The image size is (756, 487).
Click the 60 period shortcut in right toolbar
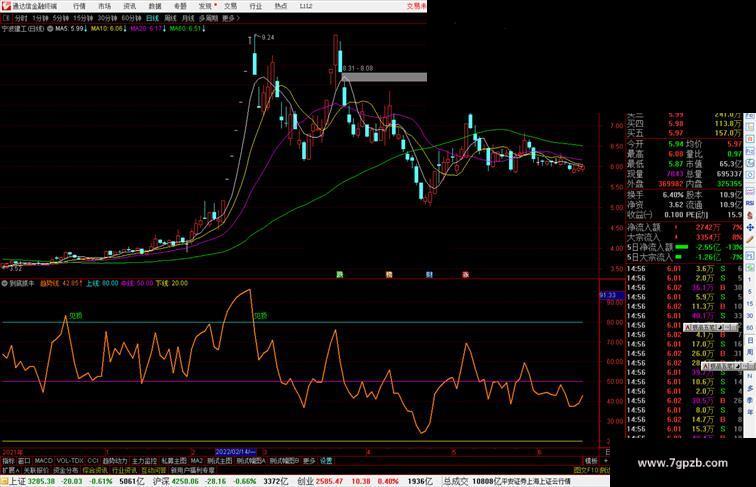(x=750, y=328)
